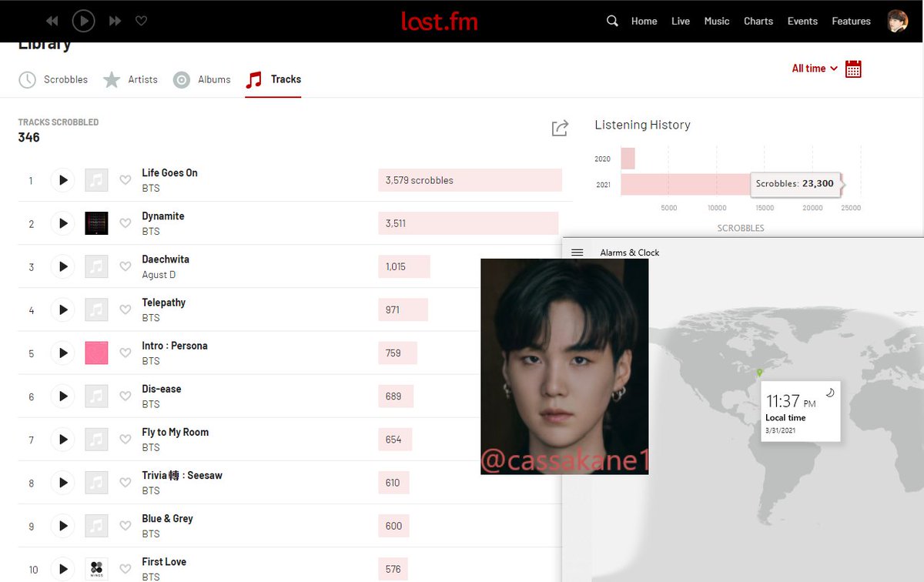The image size is (924, 582).
Task: Go to Home in the top navigation
Action: point(644,21)
